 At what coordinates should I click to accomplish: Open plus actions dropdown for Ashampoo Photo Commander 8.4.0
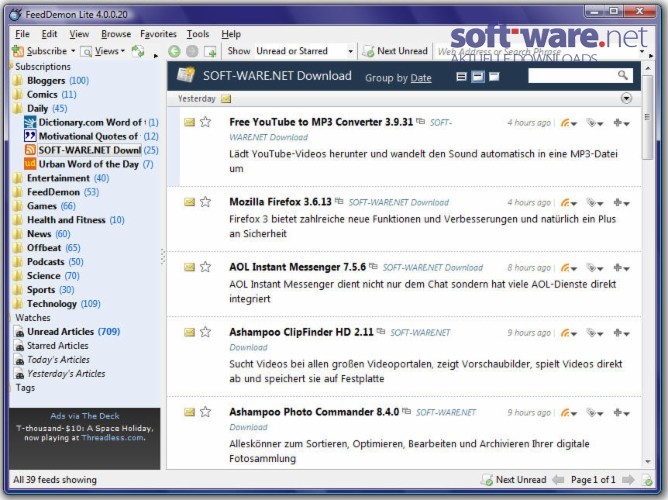(x=622, y=413)
